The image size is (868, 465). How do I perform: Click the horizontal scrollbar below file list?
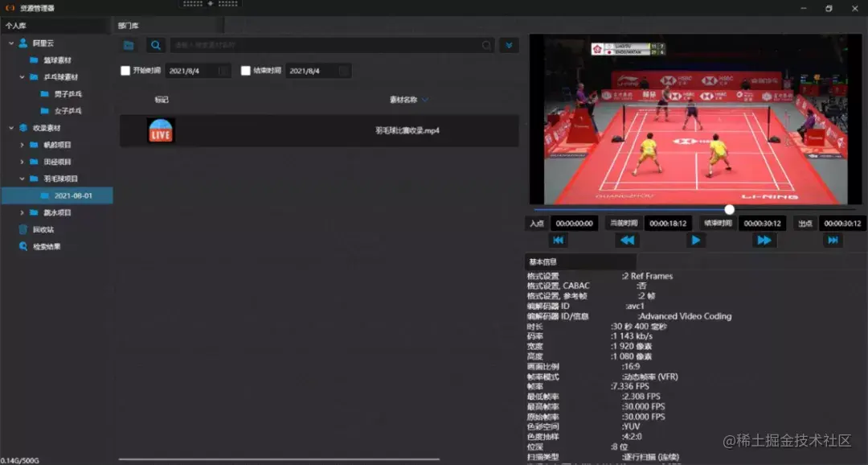pos(279,459)
